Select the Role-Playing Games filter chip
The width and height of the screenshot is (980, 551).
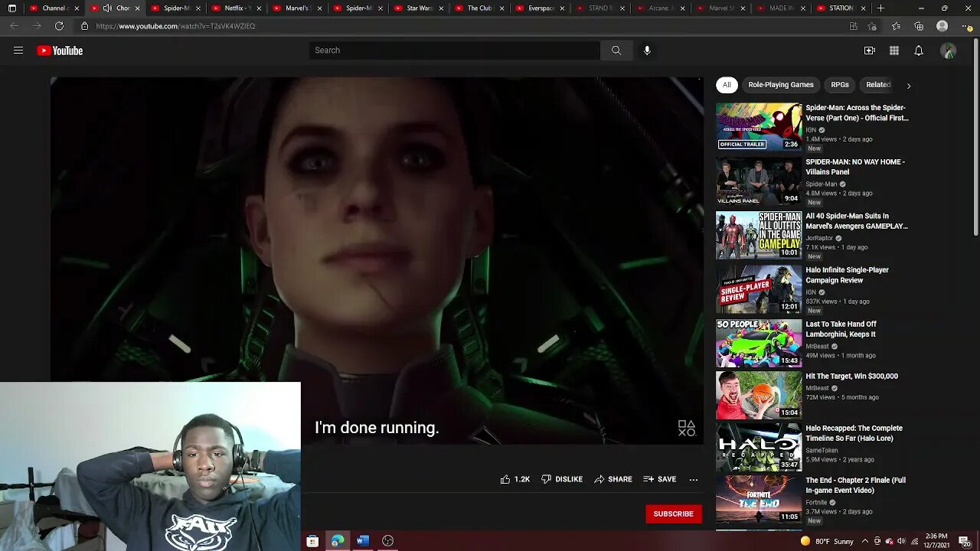[x=781, y=85]
